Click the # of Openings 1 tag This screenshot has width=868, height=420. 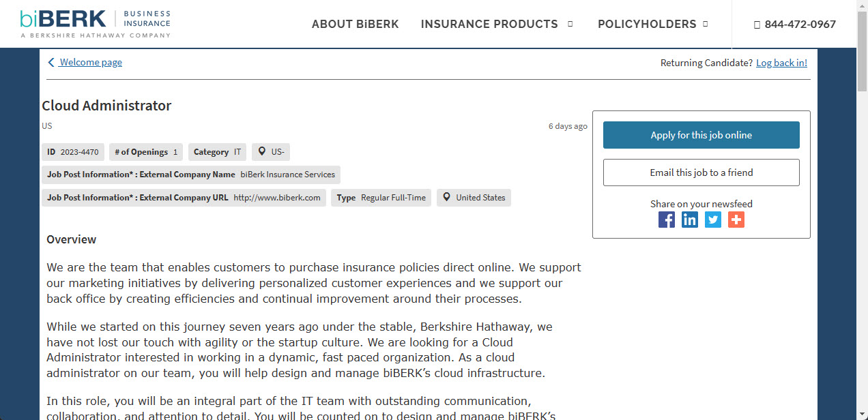pyautogui.click(x=146, y=152)
